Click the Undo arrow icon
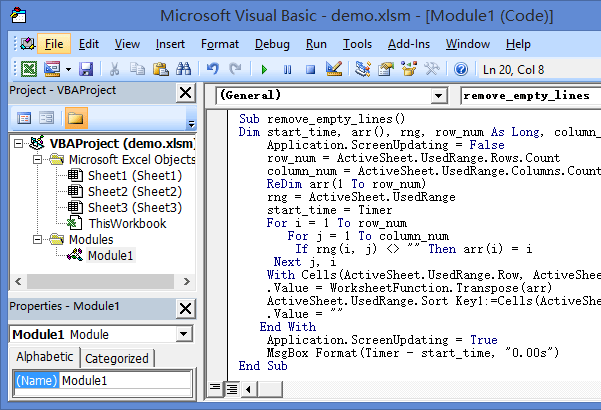 click(212, 69)
